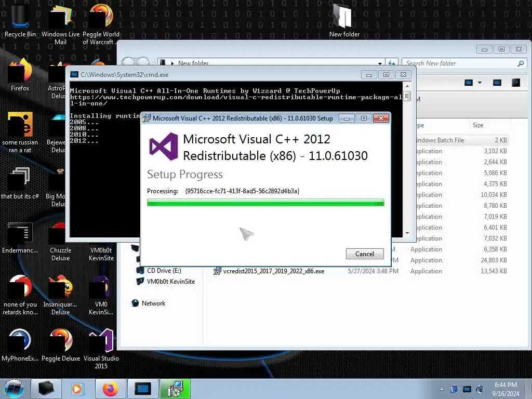Cancel the Visual C++ 2012 setup
Image resolution: width=532 pixels, height=399 pixels.
[365, 254]
